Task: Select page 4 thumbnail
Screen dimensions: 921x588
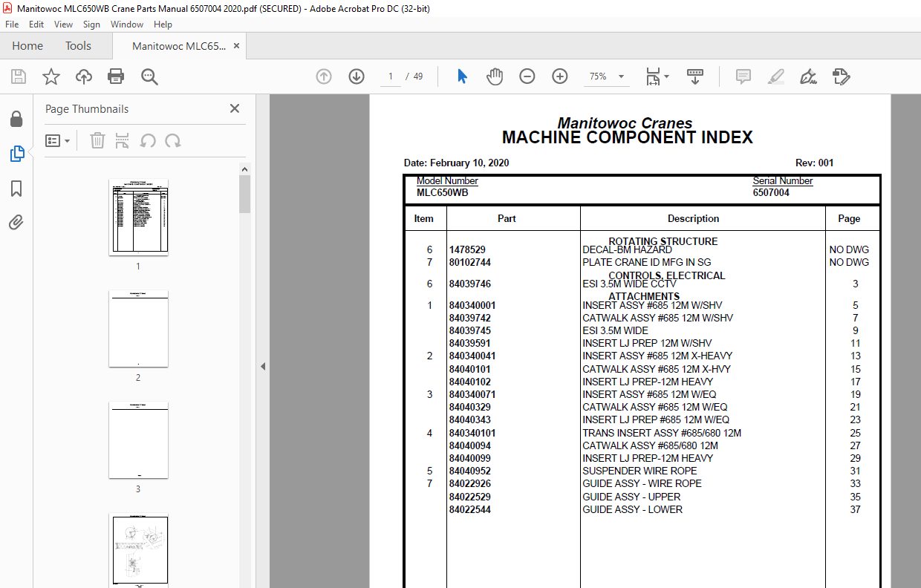Action: coord(138,550)
